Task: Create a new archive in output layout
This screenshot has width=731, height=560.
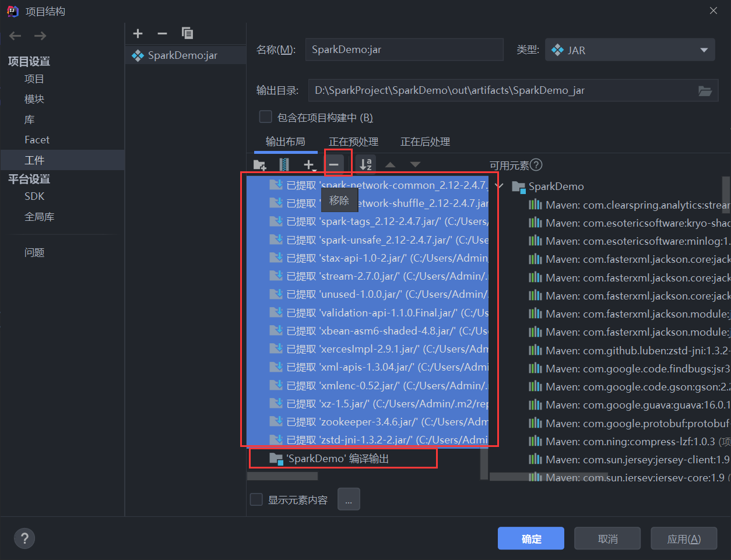Action: point(284,165)
